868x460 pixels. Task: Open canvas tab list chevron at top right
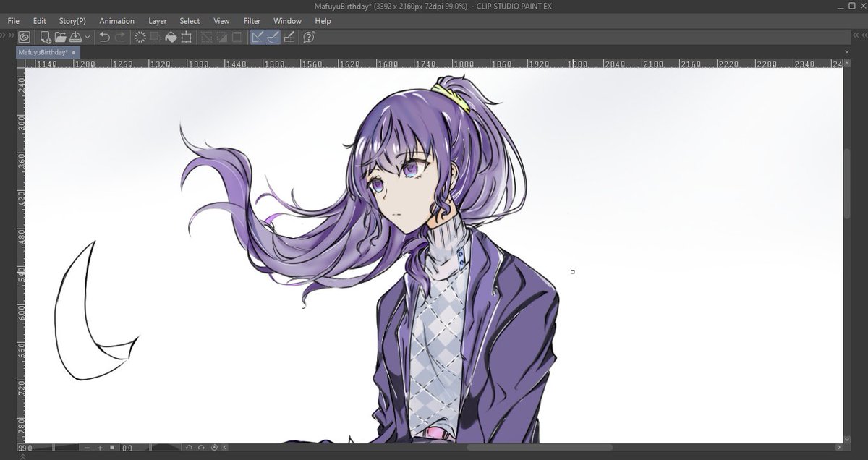tap(847, 51)
